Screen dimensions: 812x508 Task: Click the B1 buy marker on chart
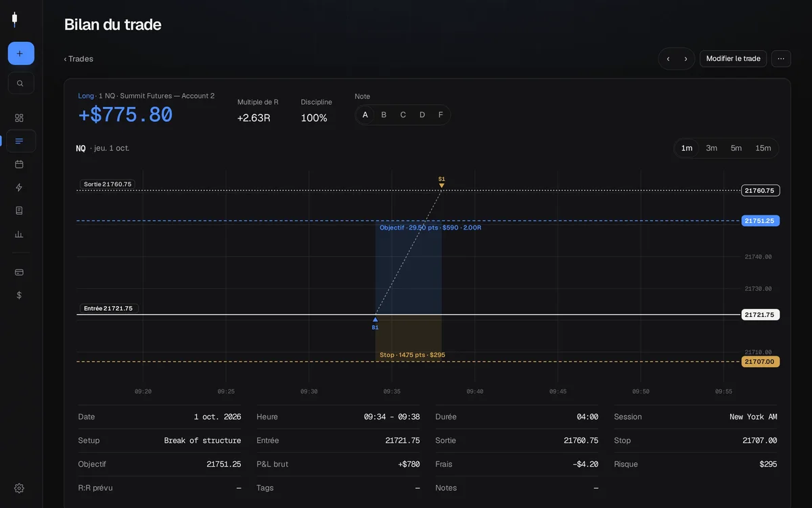click(x=375, y=323)
